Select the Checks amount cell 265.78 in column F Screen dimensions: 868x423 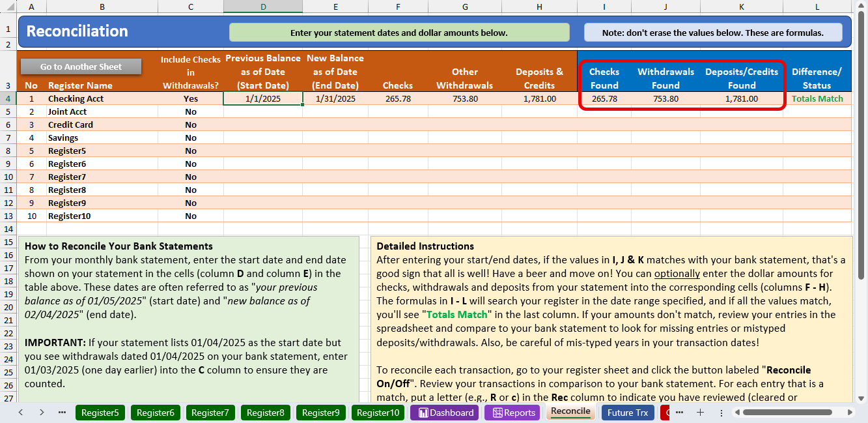[398, 98]
